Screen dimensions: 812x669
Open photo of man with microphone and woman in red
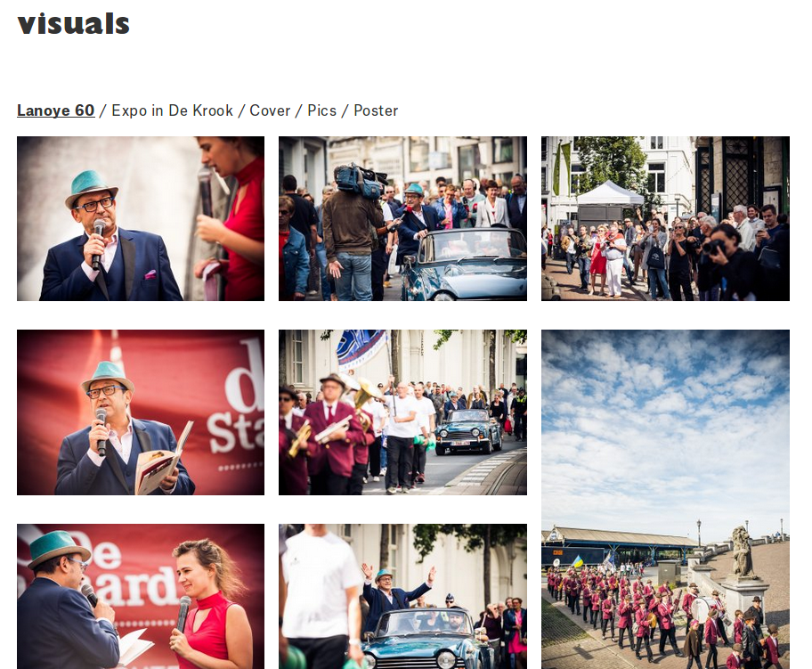tap(141, 218)
